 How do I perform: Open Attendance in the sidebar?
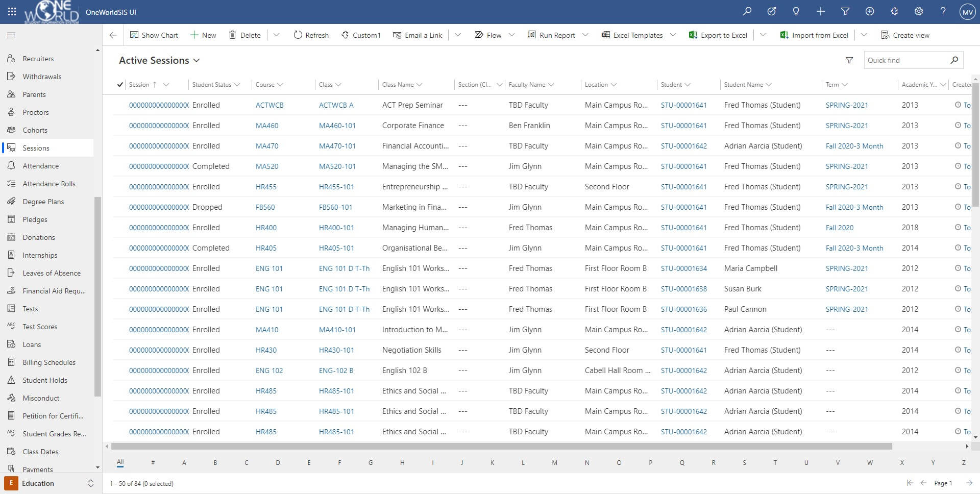[48, 166]
